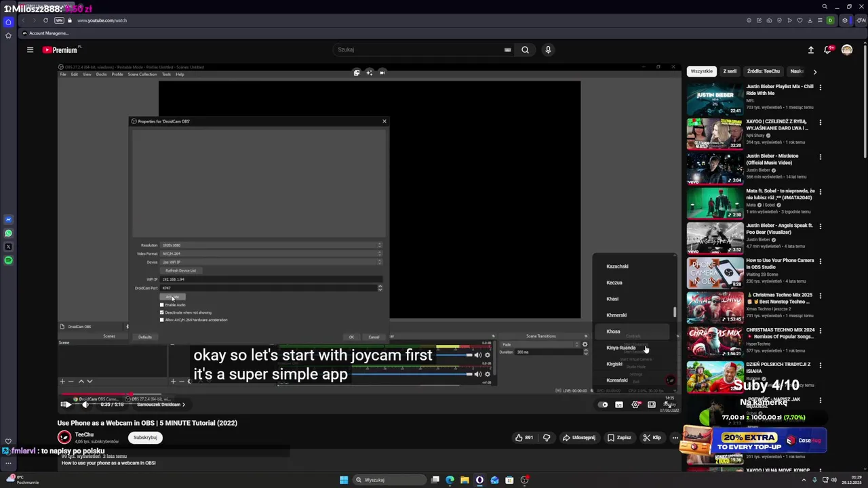Open the YouTube account avatar menu
The width and height of the screenshot is (868, 488).
pos(847,49)
